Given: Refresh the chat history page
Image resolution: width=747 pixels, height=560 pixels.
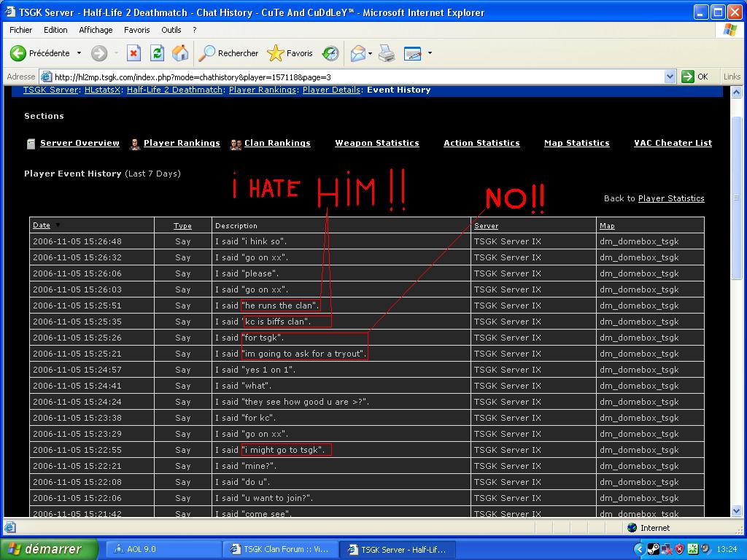Looking at the screenshot, I should point(158,53).
